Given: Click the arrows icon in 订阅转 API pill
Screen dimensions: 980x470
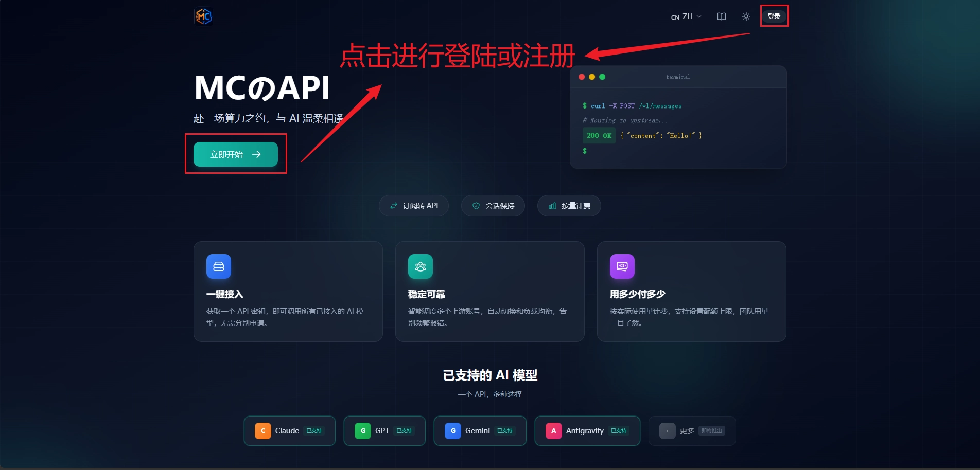Looking at the screenshot, I should (x=394, y=206).
